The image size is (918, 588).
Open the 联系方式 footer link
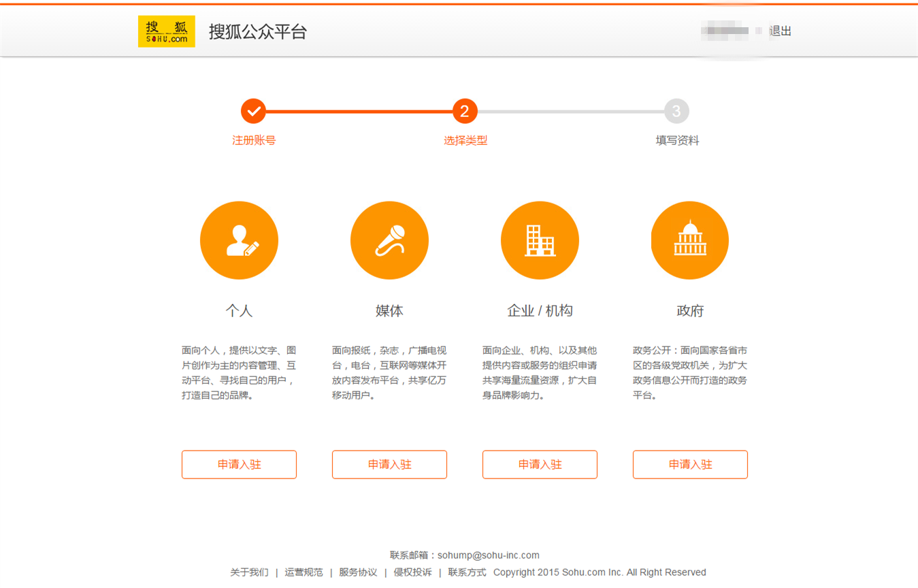466,572
